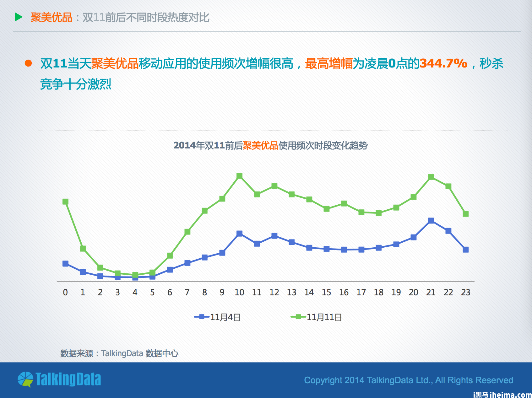The image size is (532, 398).
Task: Click the x-axis label 0
Action: tap(65, 293)
